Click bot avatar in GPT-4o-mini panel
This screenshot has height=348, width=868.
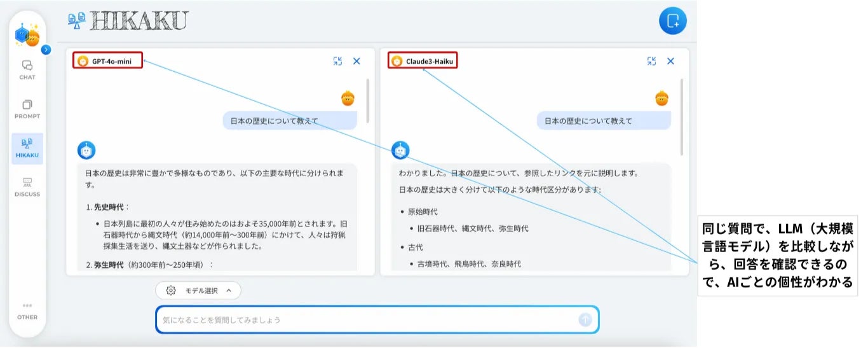pyautogui.click(x=86, y=150)
